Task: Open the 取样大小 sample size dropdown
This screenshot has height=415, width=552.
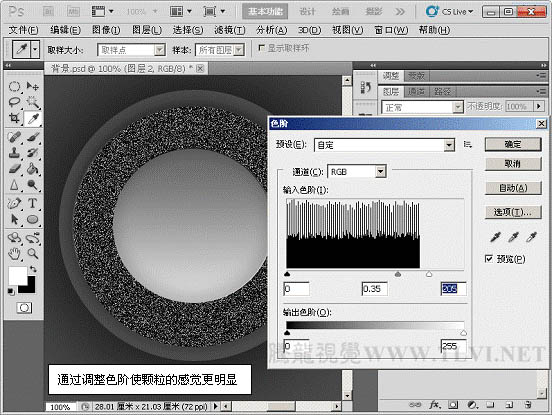Action: pyautogui.click(x=160, y=50)
